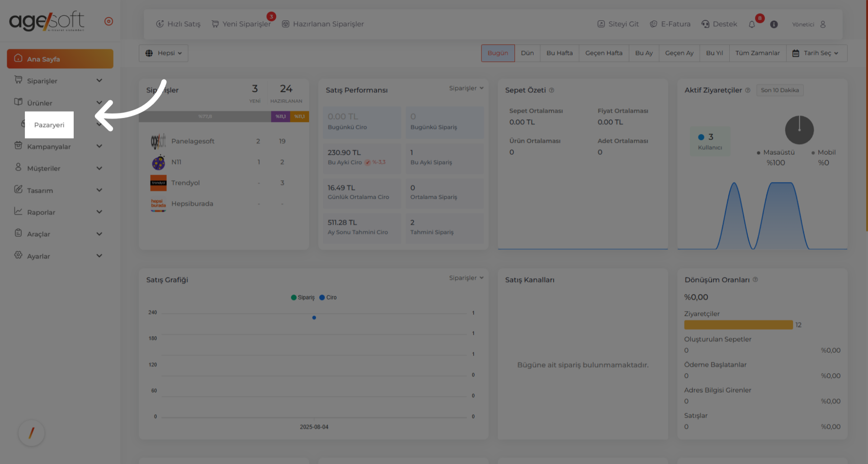Open Müşteriler sidebar menu
This screenshot has width=868, height=464.
(60, 168)
